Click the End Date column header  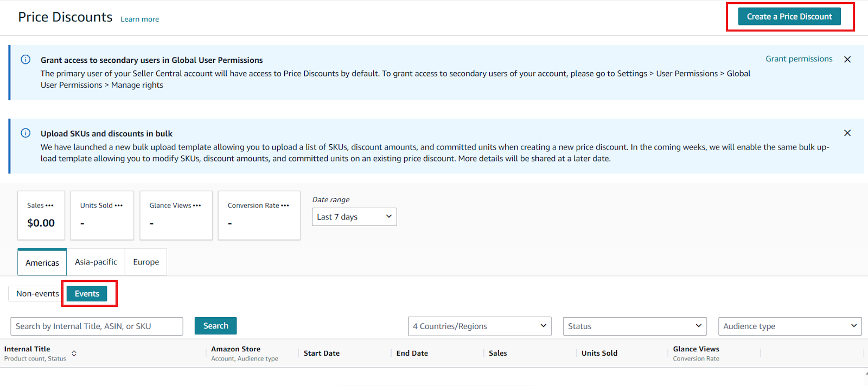412,353
